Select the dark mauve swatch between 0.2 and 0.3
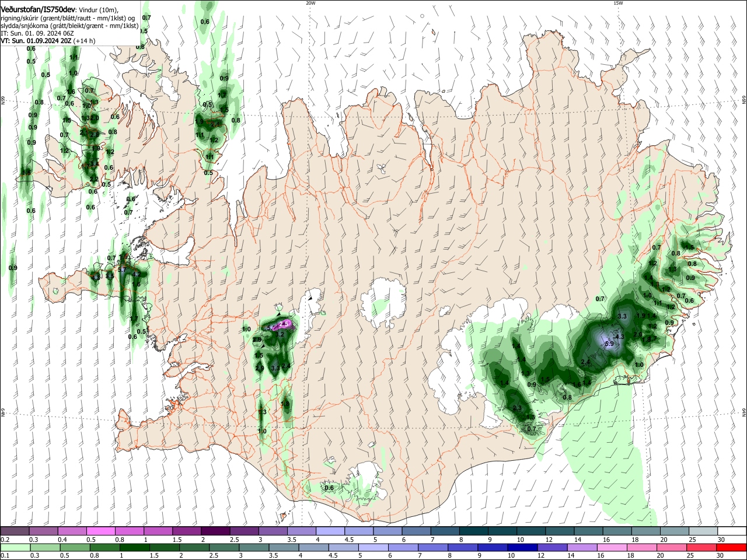Viewport: 747px width, 560px height. tap(15, 531)
